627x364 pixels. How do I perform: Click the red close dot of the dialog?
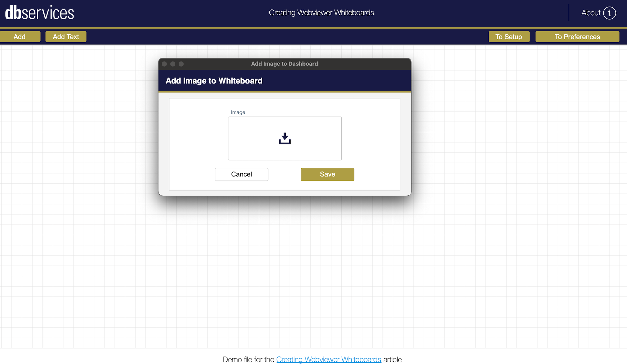(x=164, y=64)
